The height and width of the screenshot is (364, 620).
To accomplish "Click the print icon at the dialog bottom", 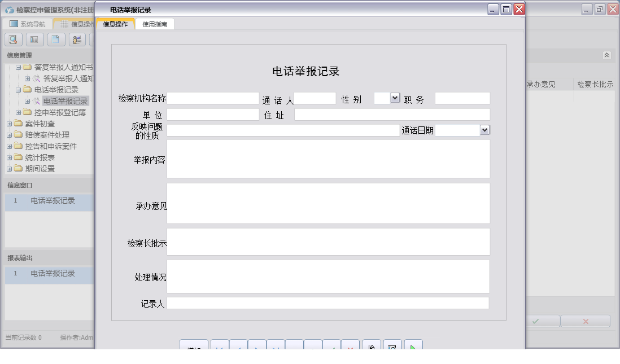I will [371, 345].
